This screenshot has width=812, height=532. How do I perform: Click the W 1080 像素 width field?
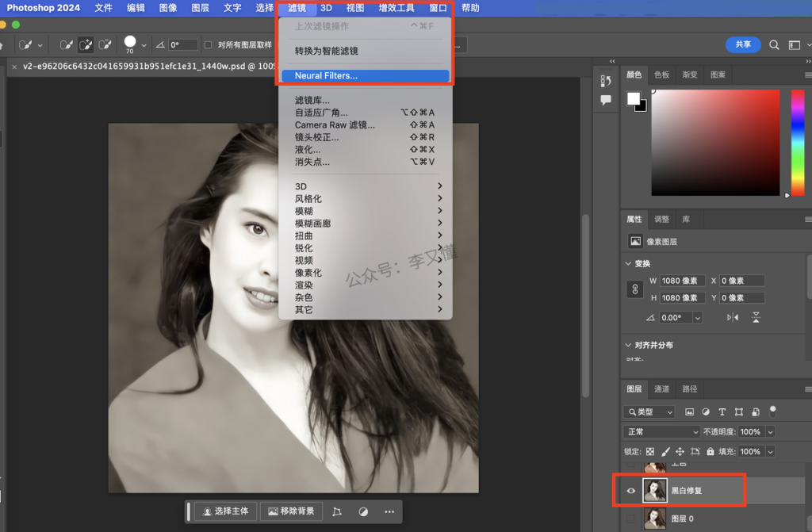(x=682, y=281)
